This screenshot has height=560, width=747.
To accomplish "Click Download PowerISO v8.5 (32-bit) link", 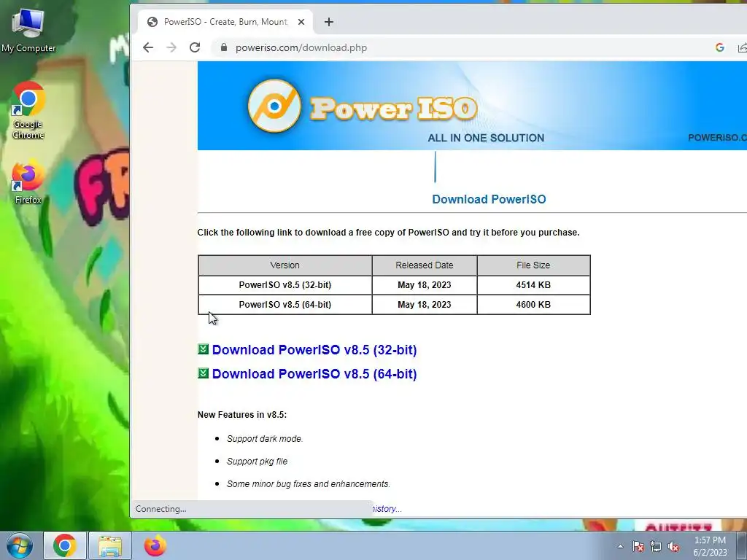I will coord(314,349).
